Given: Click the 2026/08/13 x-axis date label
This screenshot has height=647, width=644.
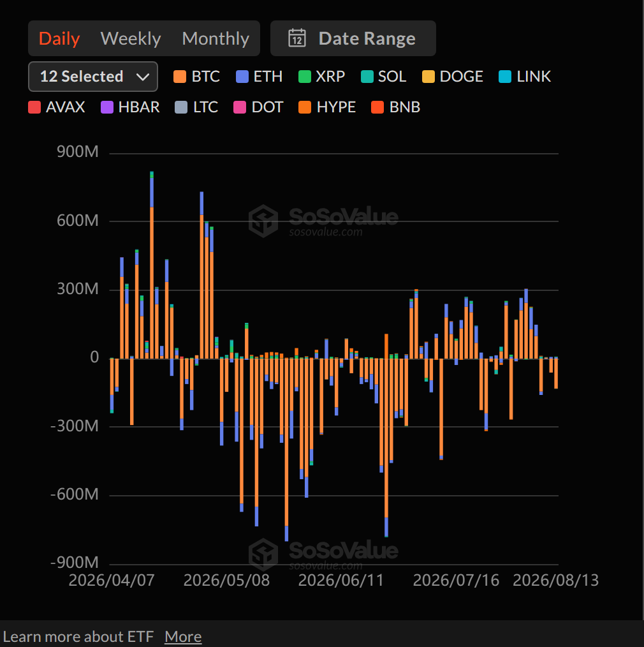Looking at the screenshot, I should pos(555,580).
